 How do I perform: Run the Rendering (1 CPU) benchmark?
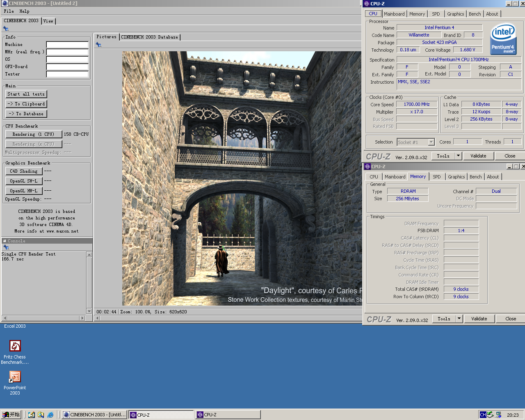[34, 134]
